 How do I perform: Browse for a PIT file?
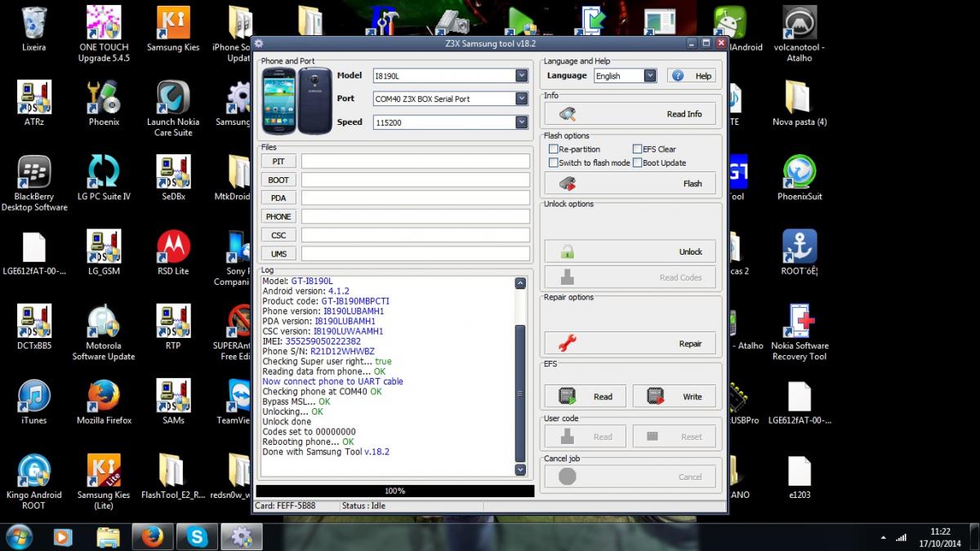[278, 162]
